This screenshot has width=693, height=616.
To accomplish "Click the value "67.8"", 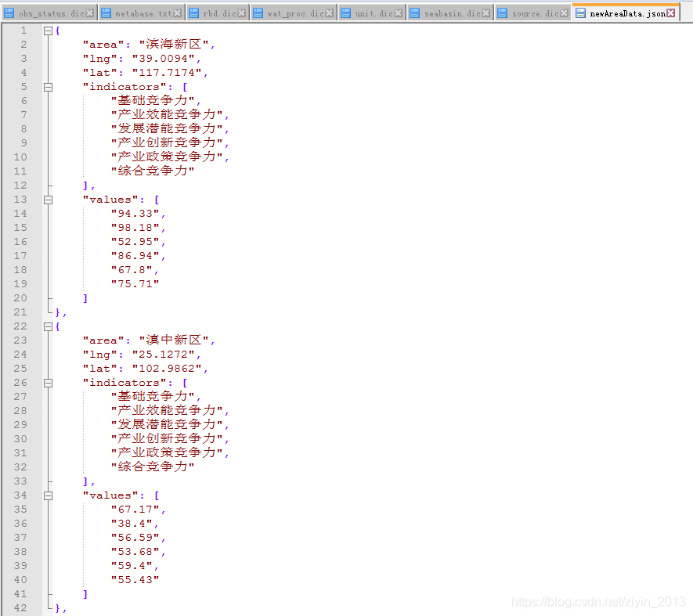I will (132, 270).
